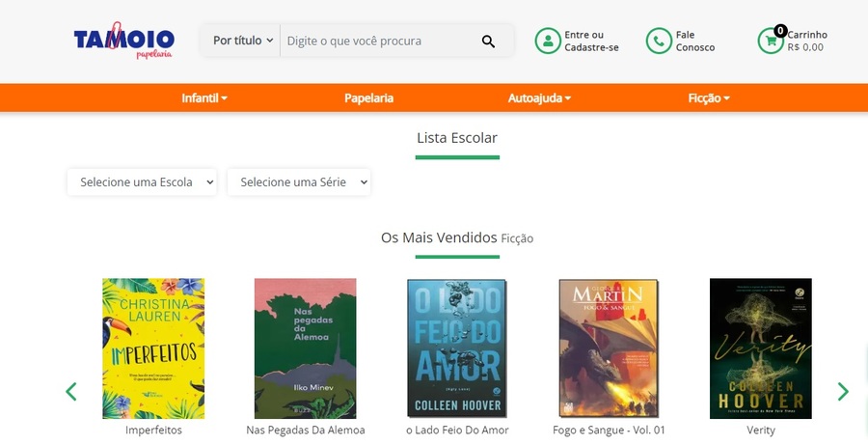Open the Imperfeitos book cover

click(x=153, y=348)
